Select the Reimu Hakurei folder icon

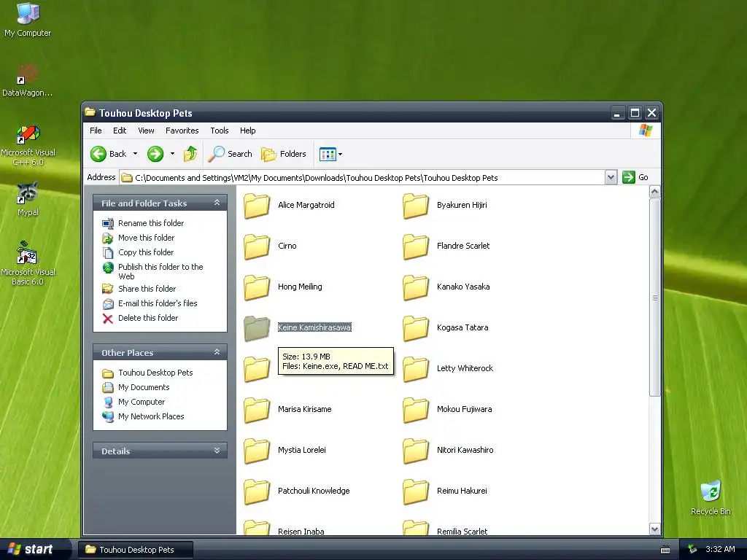coord(415,491)
